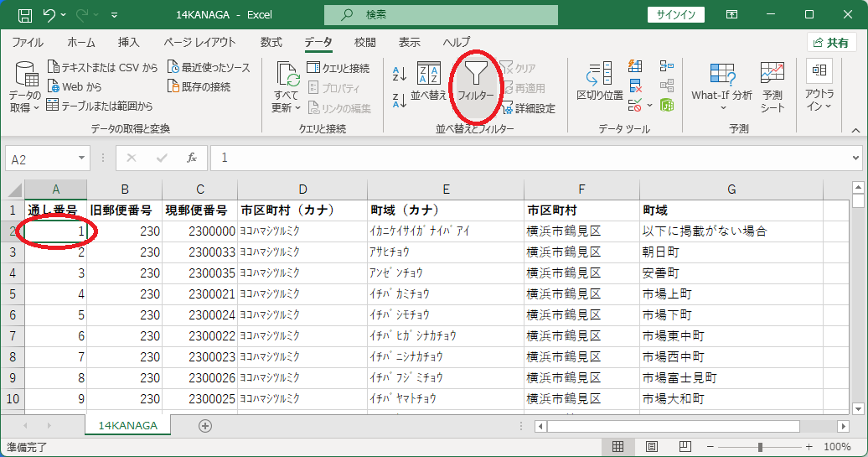This screenshot has height=457, width=868.
Task: Click 最近使ったソース
Action: [x=209, y=68]
